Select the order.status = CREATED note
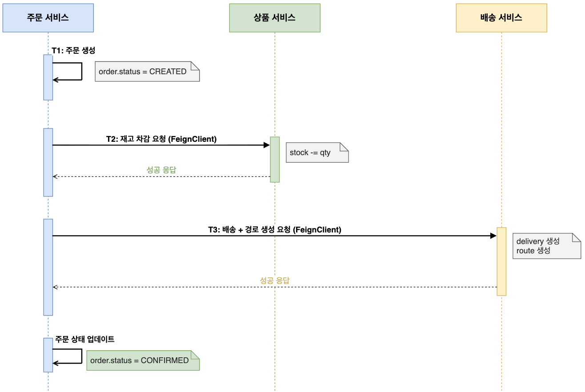Screen dimensions: 585x392 click(x=147, y=72)
